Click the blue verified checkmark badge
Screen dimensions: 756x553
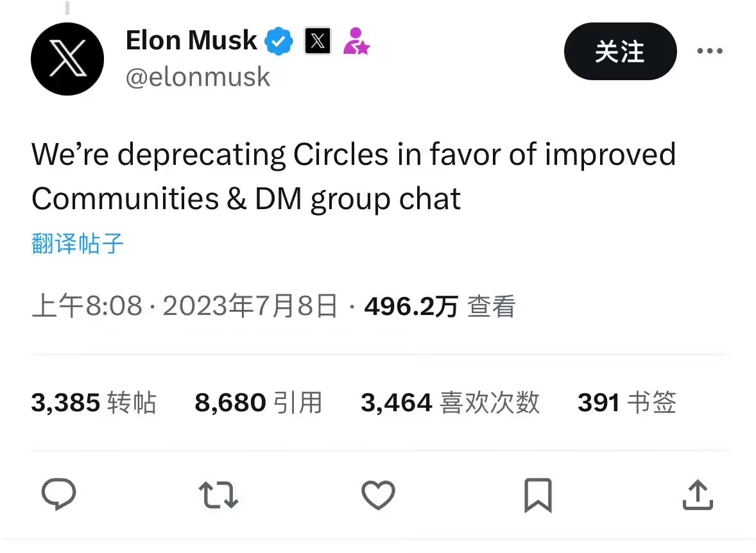click(x=279, y=42)
